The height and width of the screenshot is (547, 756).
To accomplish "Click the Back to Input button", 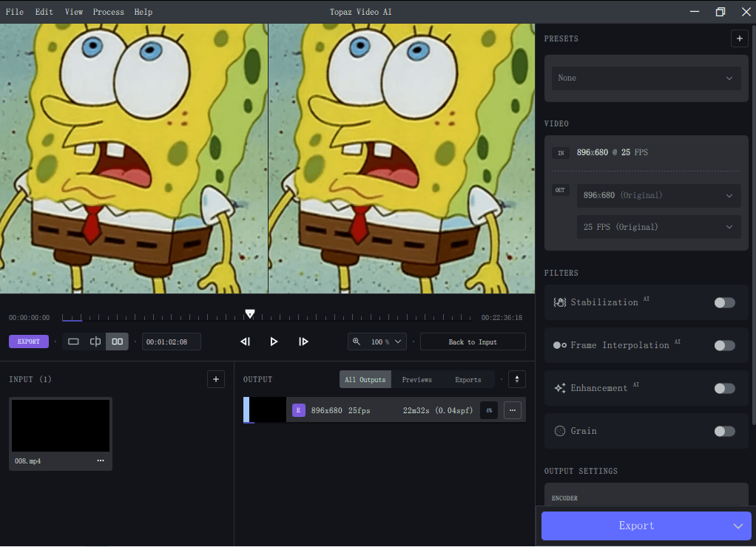I will pos(473,342).
